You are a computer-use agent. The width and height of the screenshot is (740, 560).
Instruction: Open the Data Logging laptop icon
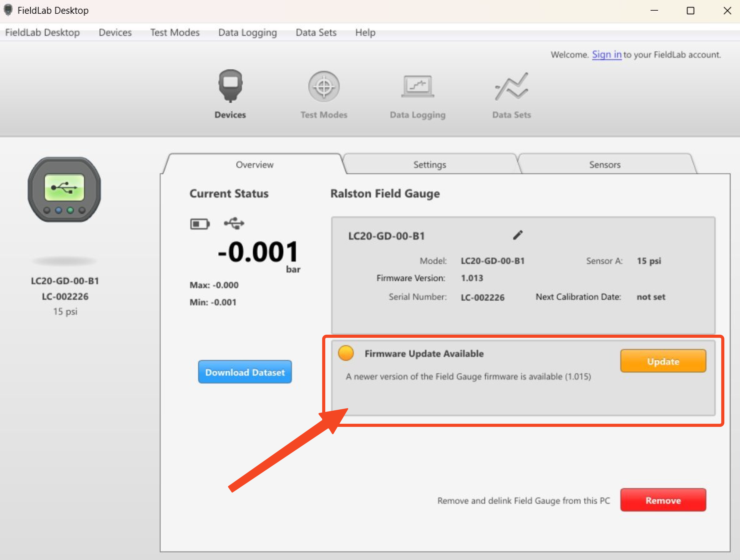point(418,86)
